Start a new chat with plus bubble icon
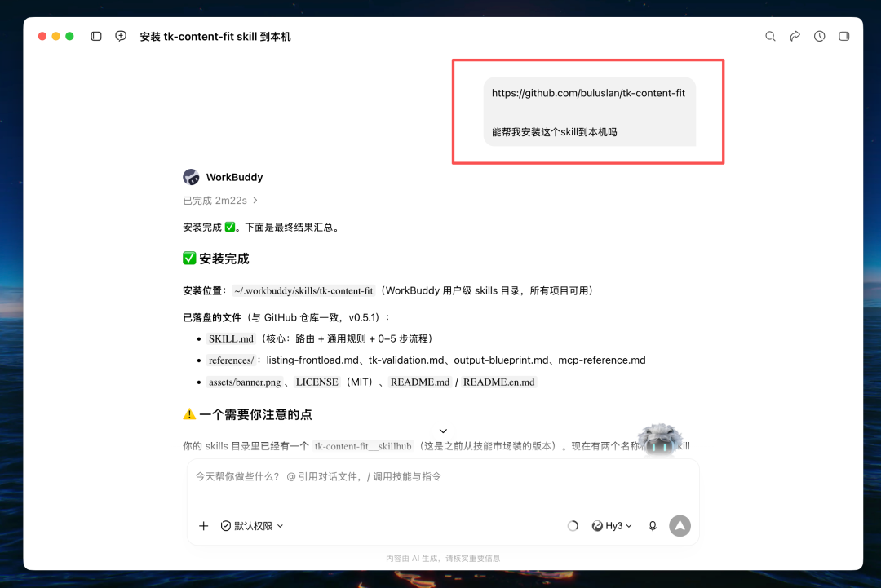 121,36
